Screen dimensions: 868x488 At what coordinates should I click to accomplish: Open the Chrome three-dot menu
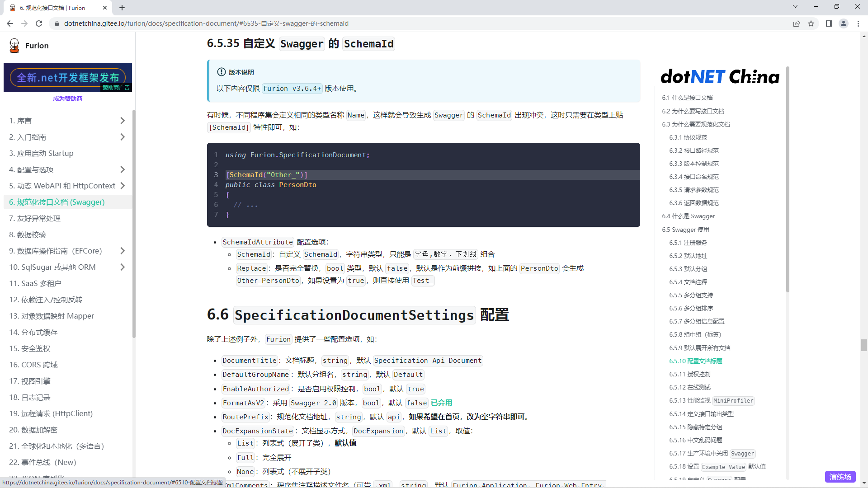click(858, 23)
